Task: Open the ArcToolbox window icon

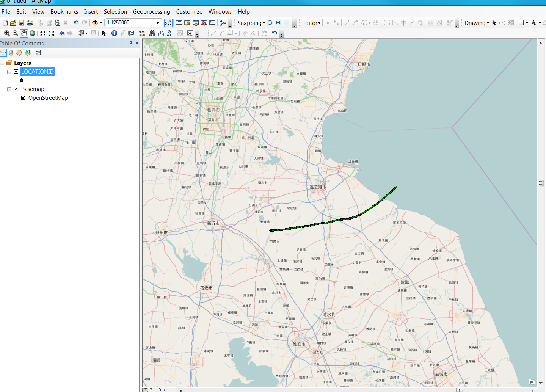Action: point(204,23)
